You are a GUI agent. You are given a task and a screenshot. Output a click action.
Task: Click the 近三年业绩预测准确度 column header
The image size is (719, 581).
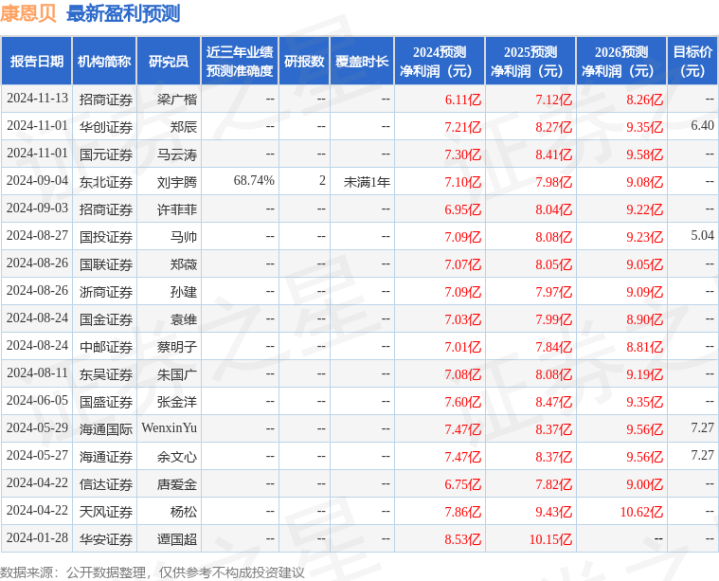click(x=240, y=61)
